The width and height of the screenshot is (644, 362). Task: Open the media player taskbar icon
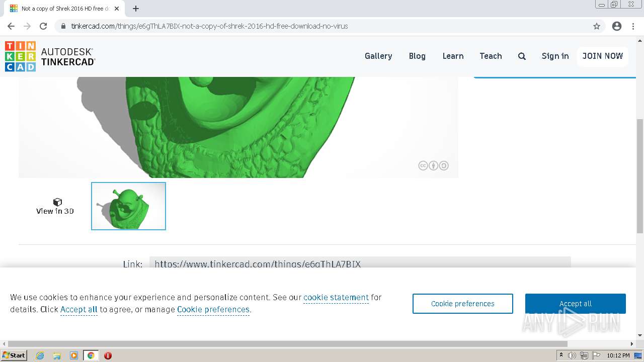tap(74, 355)
